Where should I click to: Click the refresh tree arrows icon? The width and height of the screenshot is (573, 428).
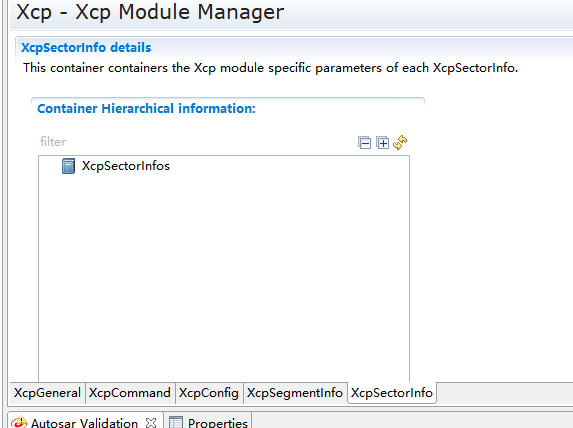(x=400, y=142)
